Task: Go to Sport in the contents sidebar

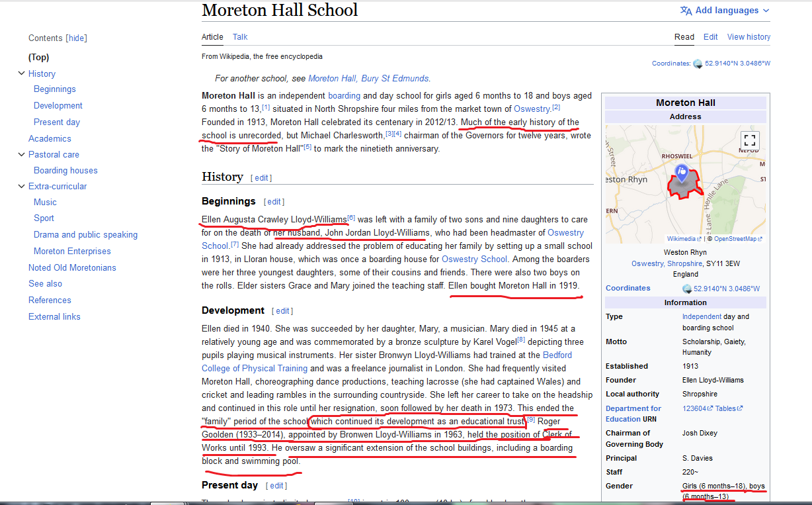Action: coord(44,218)
